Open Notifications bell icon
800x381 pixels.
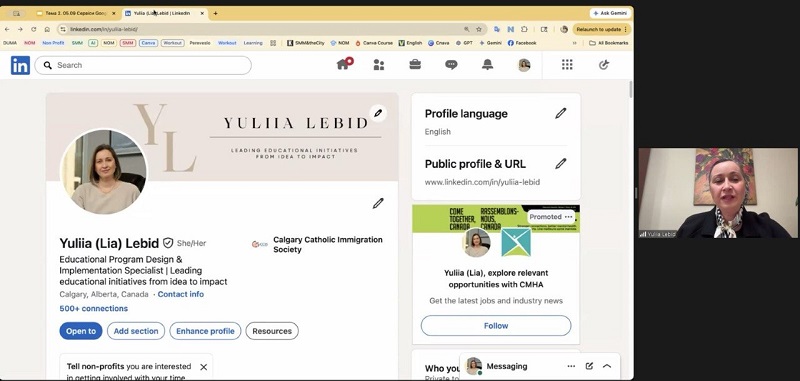click(487, 65)
